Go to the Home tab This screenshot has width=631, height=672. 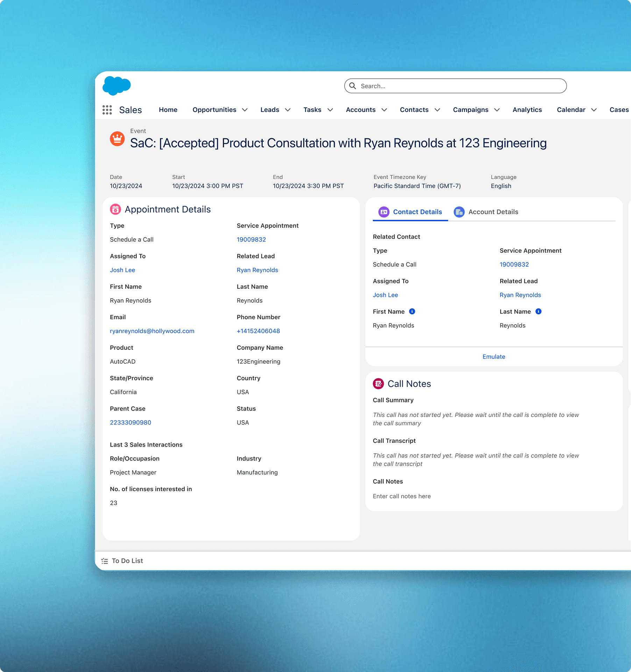[x=168, y=110]
